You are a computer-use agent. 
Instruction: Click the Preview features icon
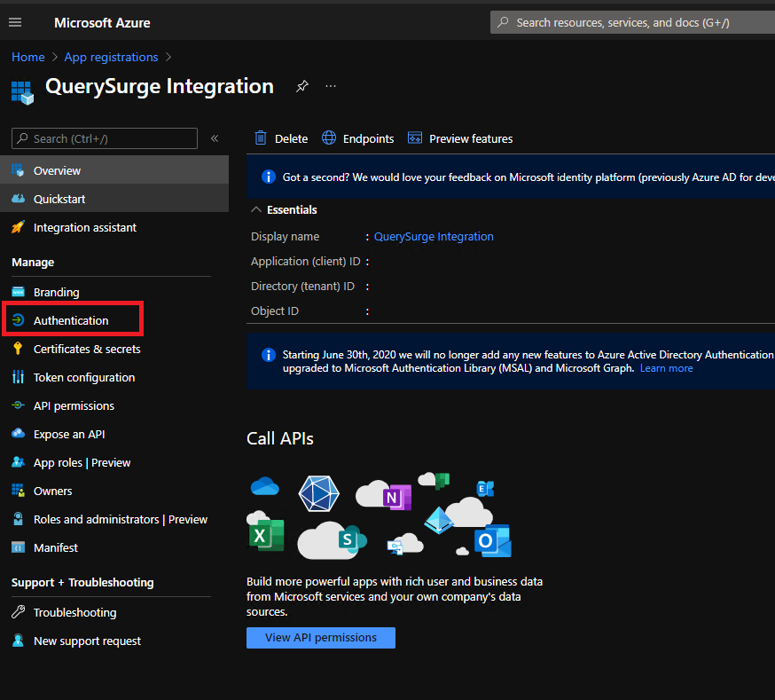tap(414, 138)
